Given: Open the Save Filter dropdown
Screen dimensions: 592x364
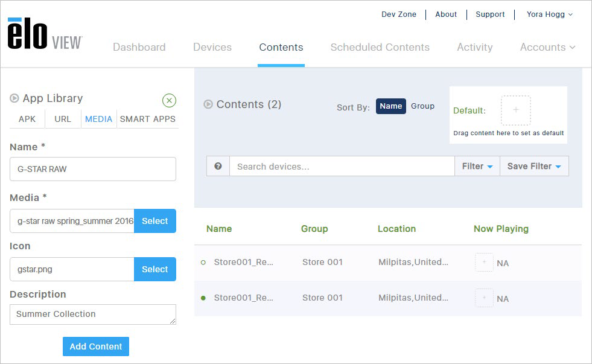Looking at the screenshot, I should [534, 166].
